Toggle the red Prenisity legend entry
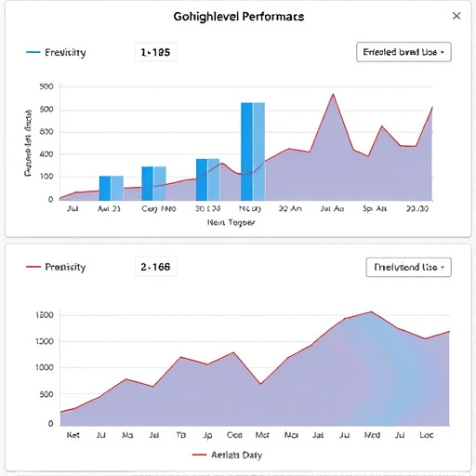 click(x=56, y=267)
